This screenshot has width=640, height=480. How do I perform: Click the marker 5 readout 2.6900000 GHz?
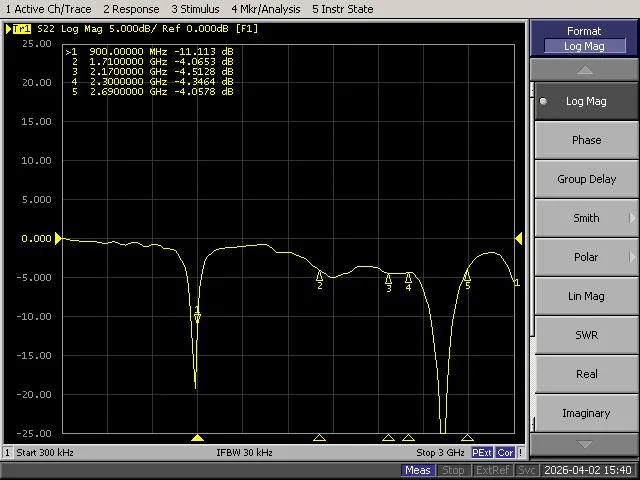click(128, 91)
